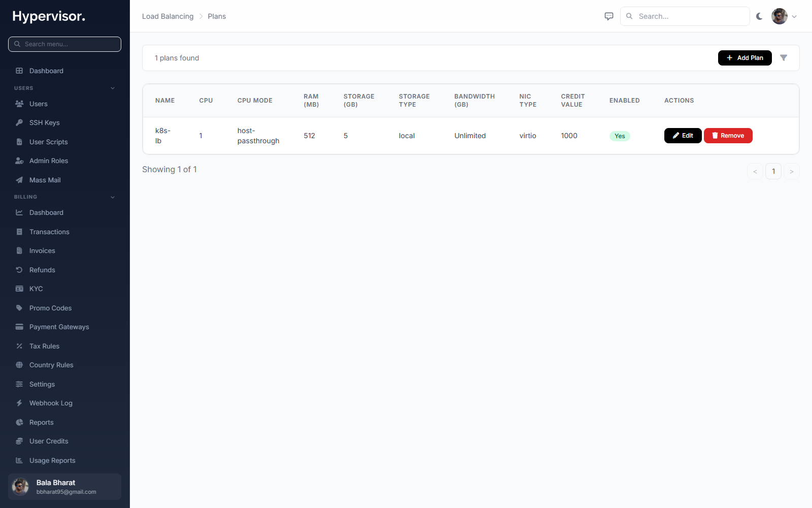This screenshot has height=508, width=812.
Task: Click the filter funnel icon
Action: pyautogui.click(x=784, y=58)
